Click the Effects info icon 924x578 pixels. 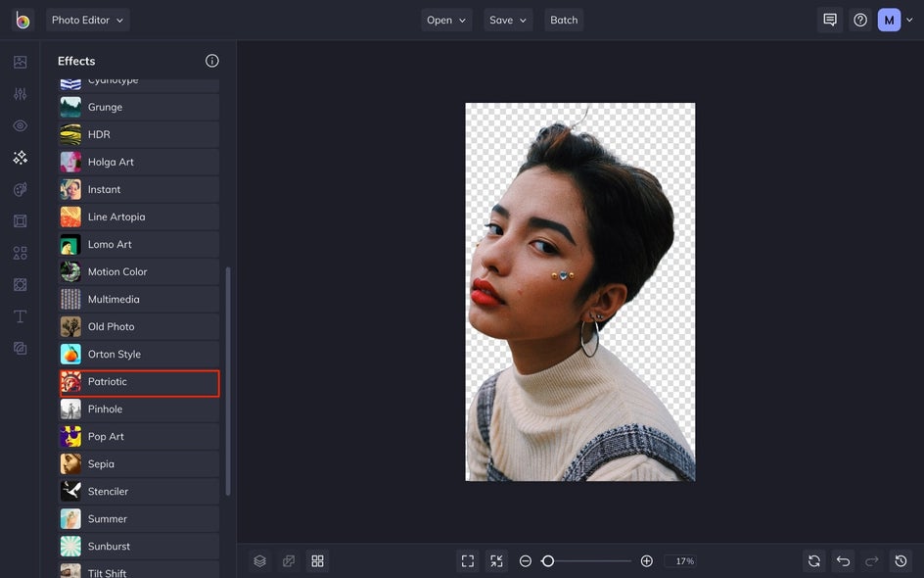pyautogui.click(x=212, y=61)
